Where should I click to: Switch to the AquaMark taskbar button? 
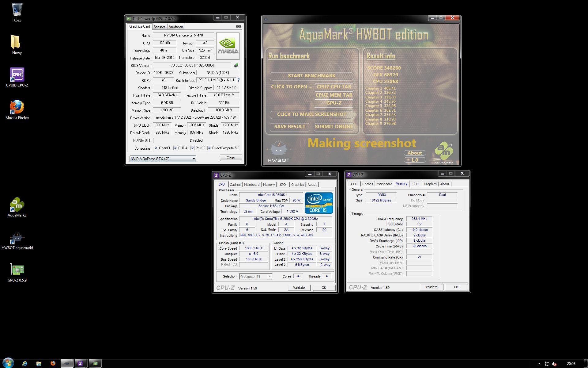(x=67, y=363)
